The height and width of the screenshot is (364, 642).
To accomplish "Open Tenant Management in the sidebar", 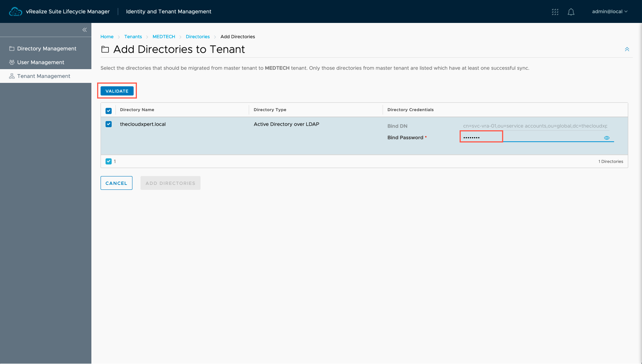I will tap(44, 76).
